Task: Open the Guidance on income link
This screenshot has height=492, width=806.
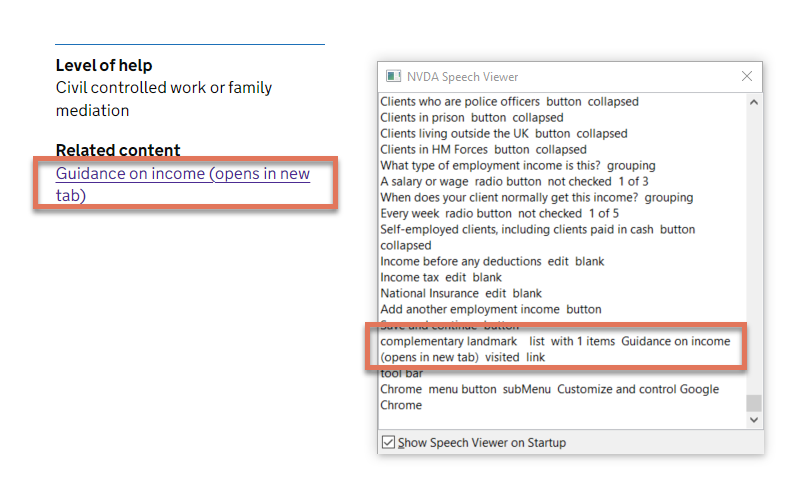Action: (x=182, y=174)
